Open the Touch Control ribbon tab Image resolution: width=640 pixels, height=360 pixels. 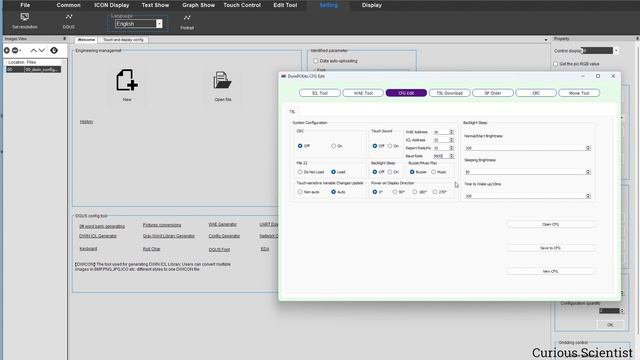click(x=242, y=5)
